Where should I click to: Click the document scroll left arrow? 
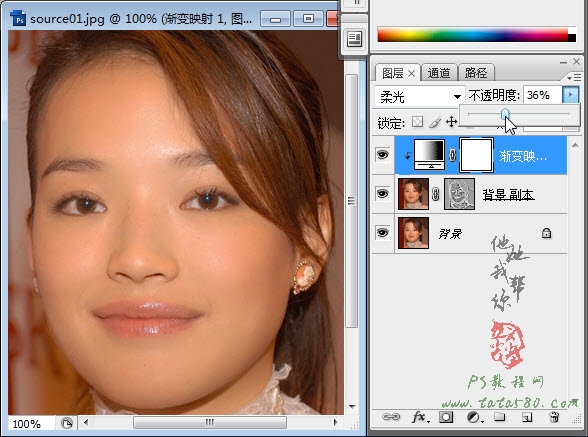point(86,423)
